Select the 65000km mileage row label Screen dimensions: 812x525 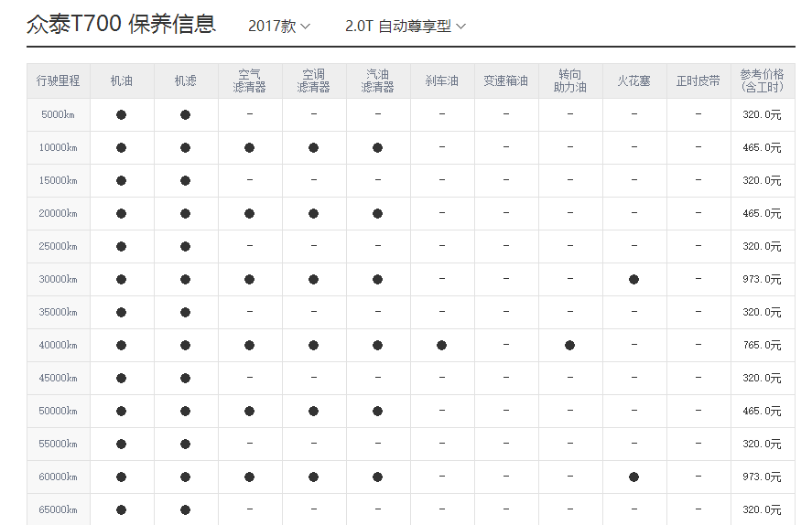point(58,509)
